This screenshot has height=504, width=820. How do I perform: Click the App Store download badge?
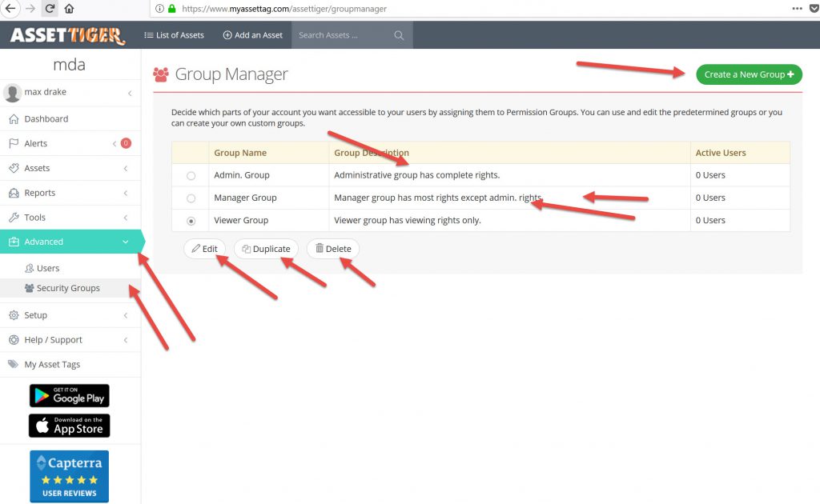pyautogui.click(x=69, y=426)
